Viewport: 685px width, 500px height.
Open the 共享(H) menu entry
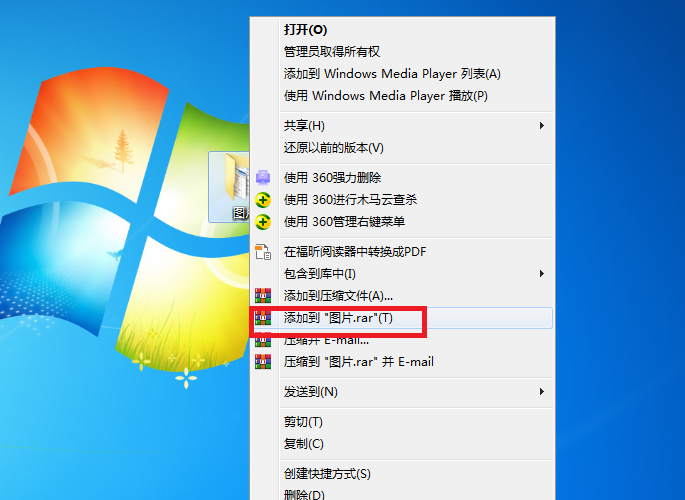coord(402,126)
